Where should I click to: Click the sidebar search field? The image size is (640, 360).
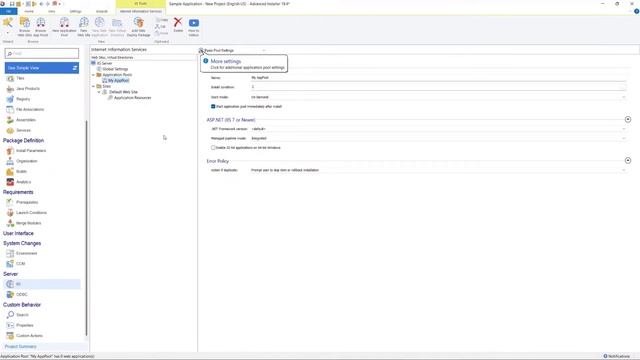click(x=42, y=53)
